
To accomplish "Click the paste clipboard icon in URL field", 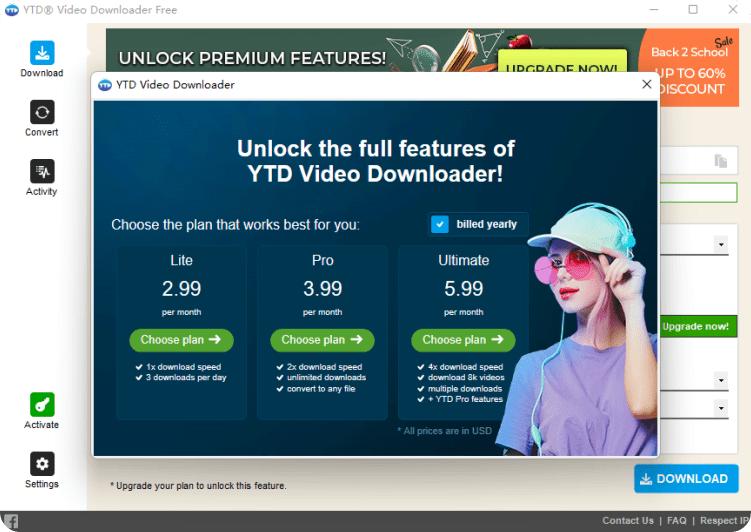I will pyautogui.click(x=720, y=161).
